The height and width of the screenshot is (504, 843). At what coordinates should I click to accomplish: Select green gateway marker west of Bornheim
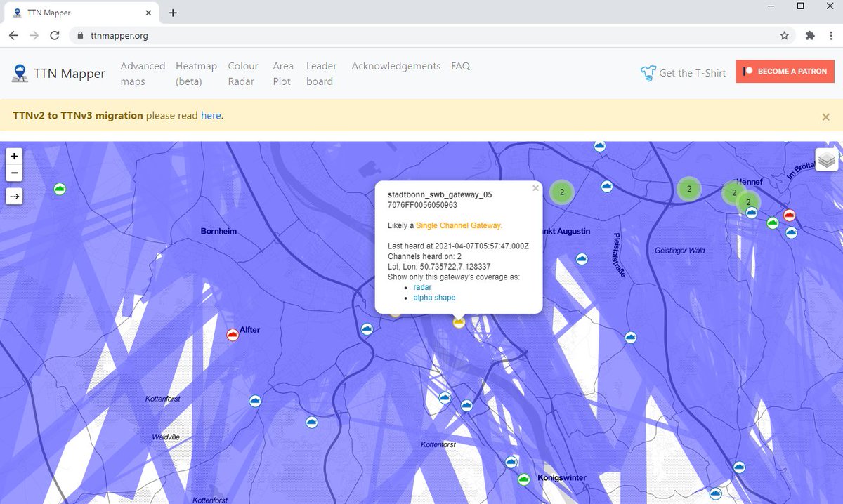pos(60,189)
